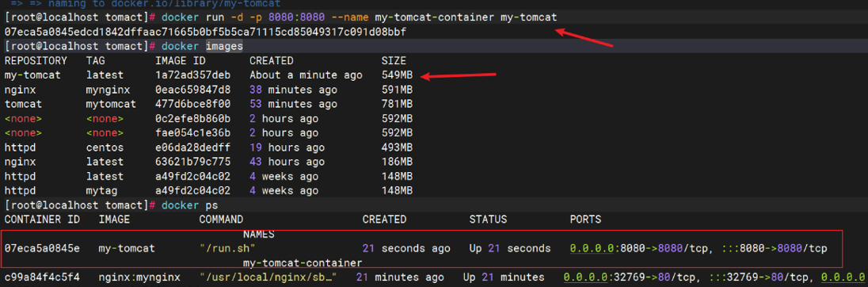Click image ID 1a72ad357deb

pos(193,75)
